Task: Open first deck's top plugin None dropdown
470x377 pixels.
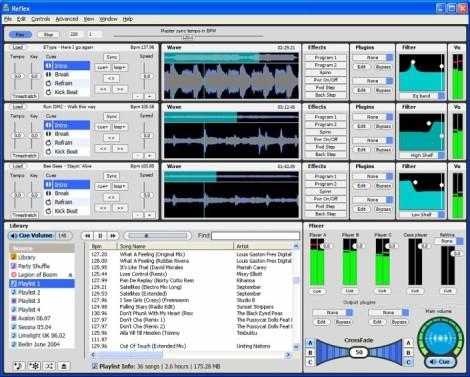Action: pyautogui.click(x=373, y=58)
